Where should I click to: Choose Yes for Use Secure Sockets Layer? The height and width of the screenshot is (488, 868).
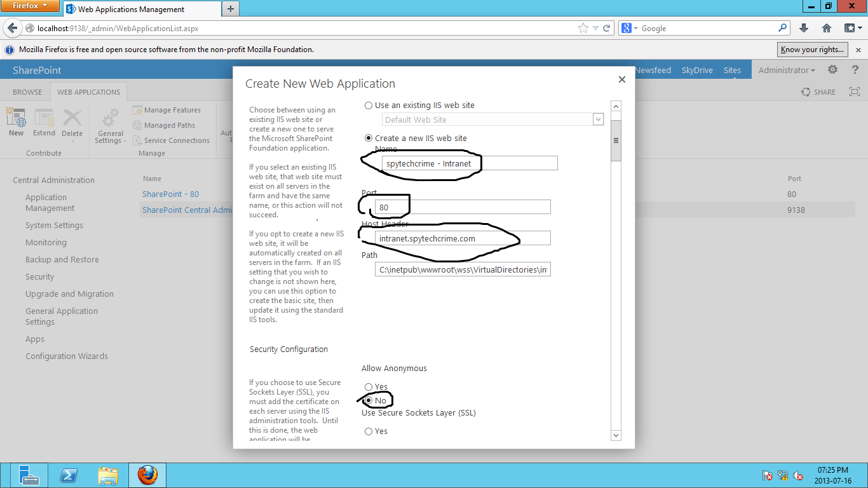[x=369, y=431]
